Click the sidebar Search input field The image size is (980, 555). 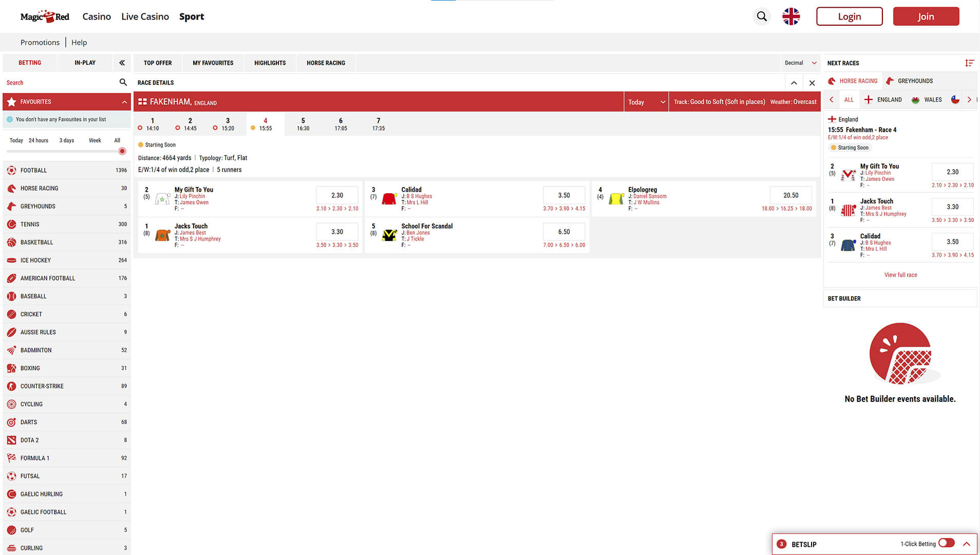point(61,82)
